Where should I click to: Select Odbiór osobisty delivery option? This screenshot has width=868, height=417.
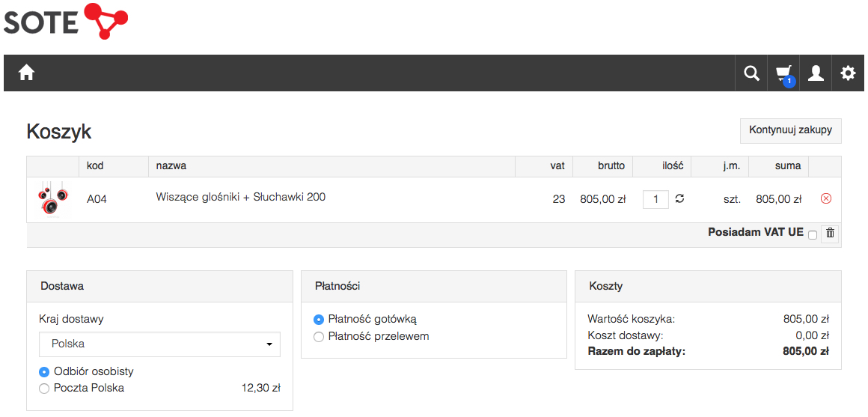(x=44, y=372)
